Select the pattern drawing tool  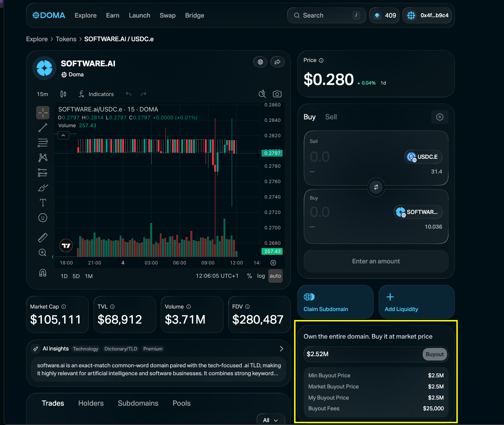[x=43, y=157]
